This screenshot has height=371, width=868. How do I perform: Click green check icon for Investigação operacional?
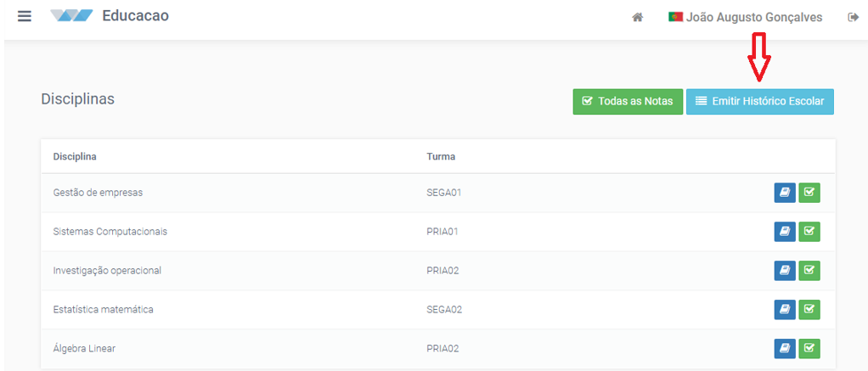coord(809,270)
